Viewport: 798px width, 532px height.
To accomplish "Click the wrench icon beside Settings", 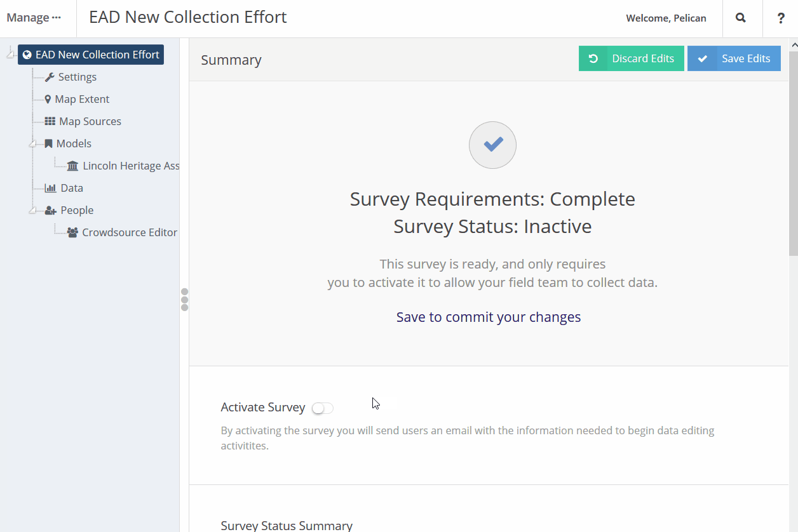I will tap(50, 77).
